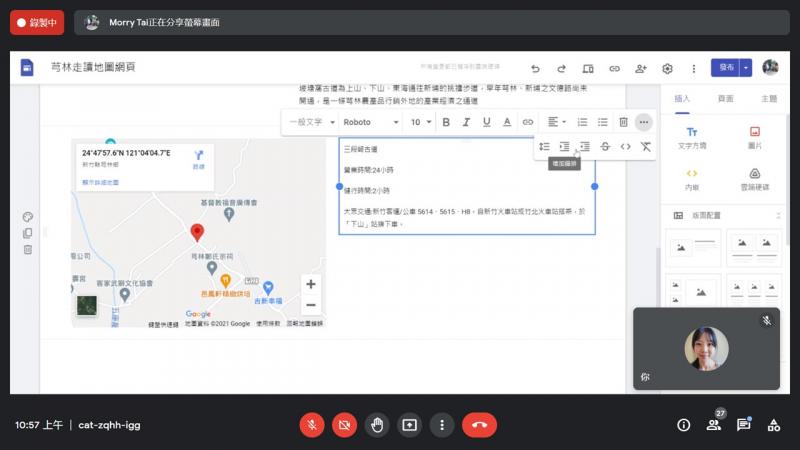Toggle bold formatting
The height and width of the screenshot is (450, 800).
[x=446, y=122]
